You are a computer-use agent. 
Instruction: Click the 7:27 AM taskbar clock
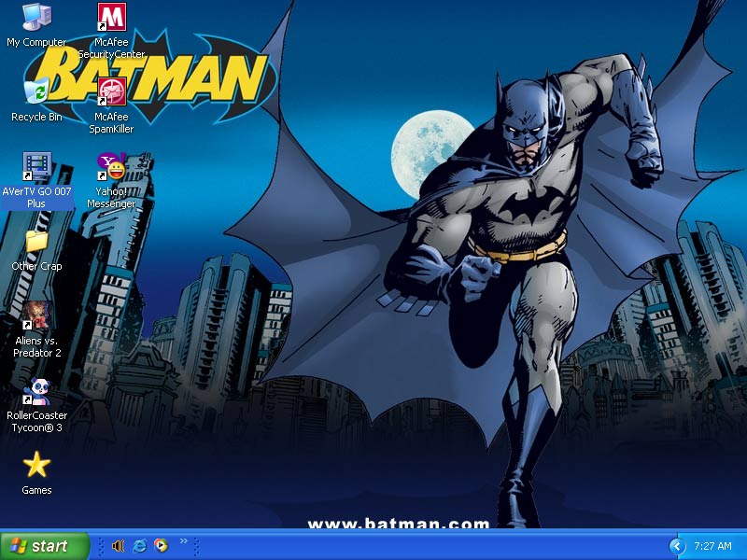click(712, 546)
